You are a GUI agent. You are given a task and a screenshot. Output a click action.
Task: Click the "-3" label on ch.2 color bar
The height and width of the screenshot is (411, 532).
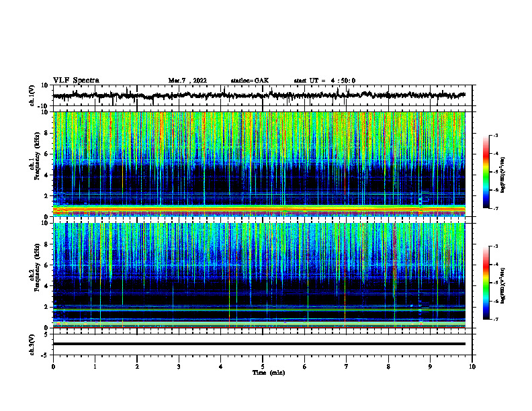(496, 246)
